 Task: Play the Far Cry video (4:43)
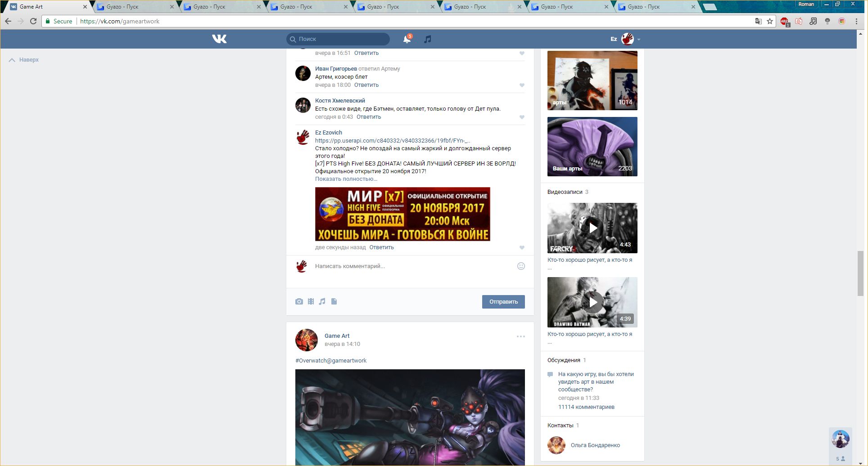592,228
